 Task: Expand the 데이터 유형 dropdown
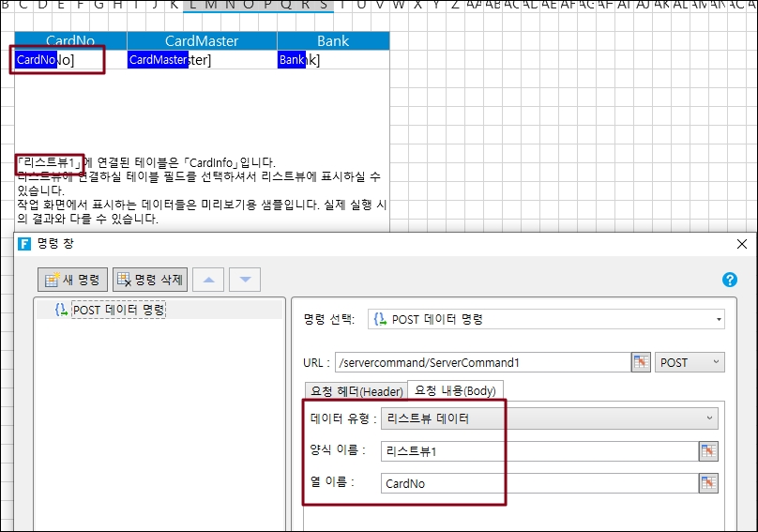(549, 419)
